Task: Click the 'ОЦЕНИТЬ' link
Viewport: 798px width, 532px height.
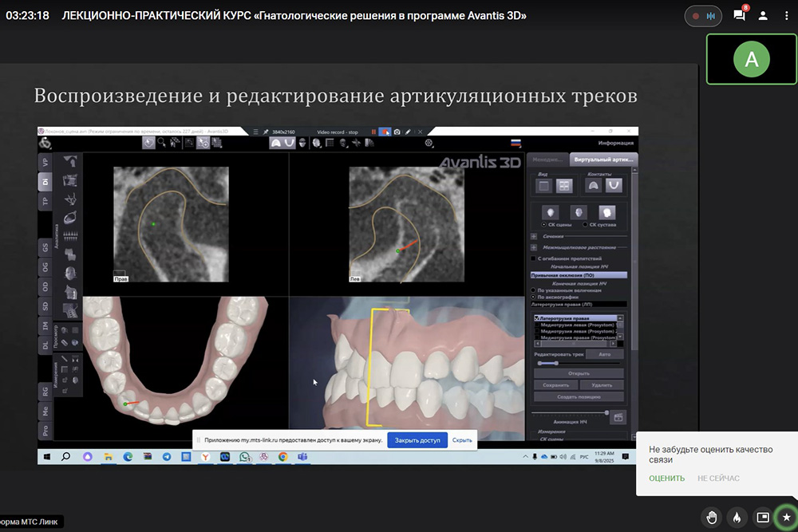Action: [666, 479]
